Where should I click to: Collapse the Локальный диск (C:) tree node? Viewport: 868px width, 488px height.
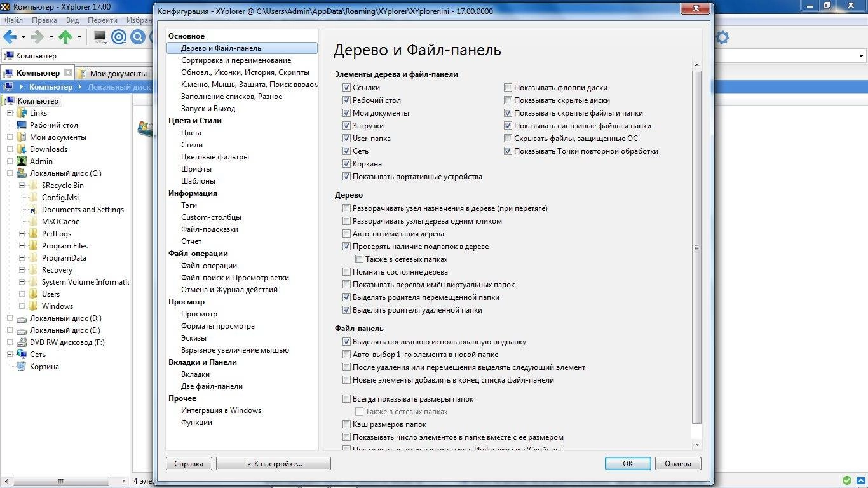(10, 173)
